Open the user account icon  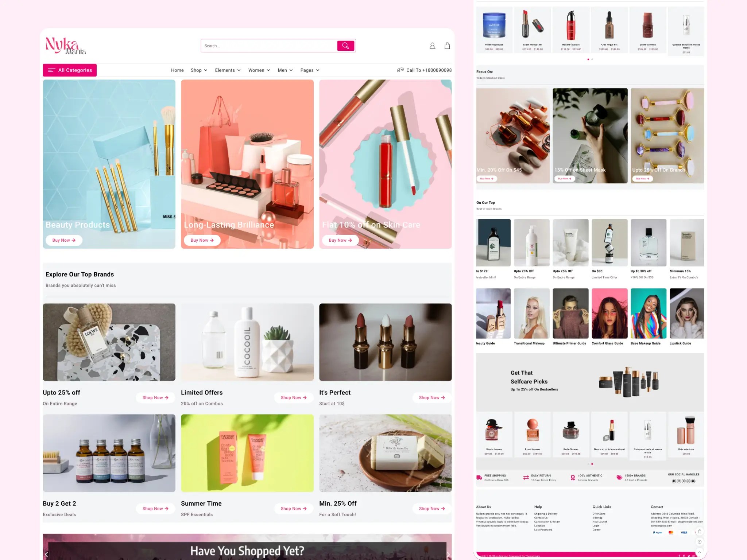tap(432, 46)
